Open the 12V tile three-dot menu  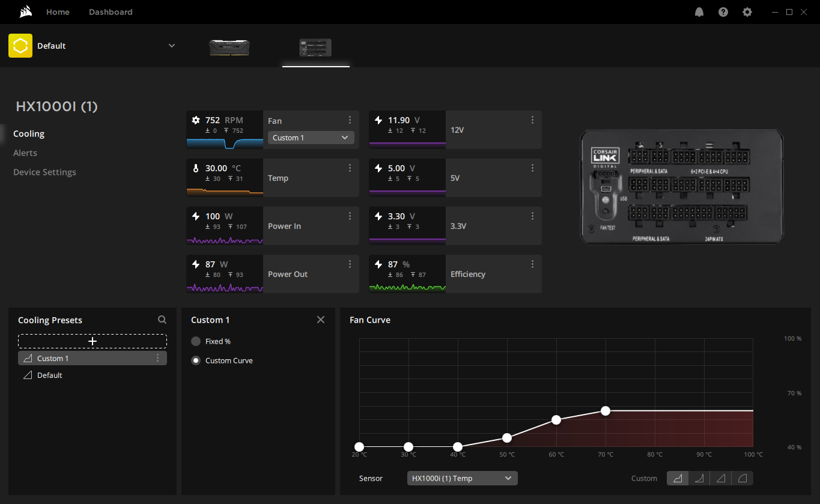coord(533,120)
